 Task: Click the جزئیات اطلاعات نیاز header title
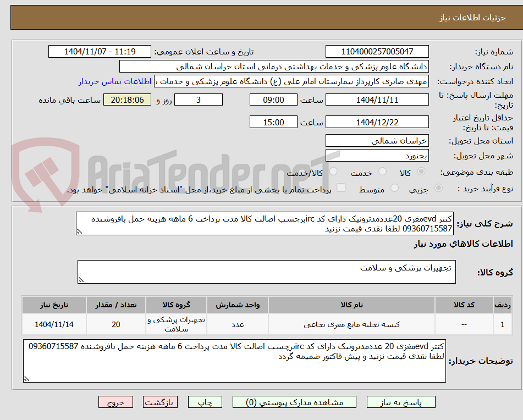(x=472, y=18)
